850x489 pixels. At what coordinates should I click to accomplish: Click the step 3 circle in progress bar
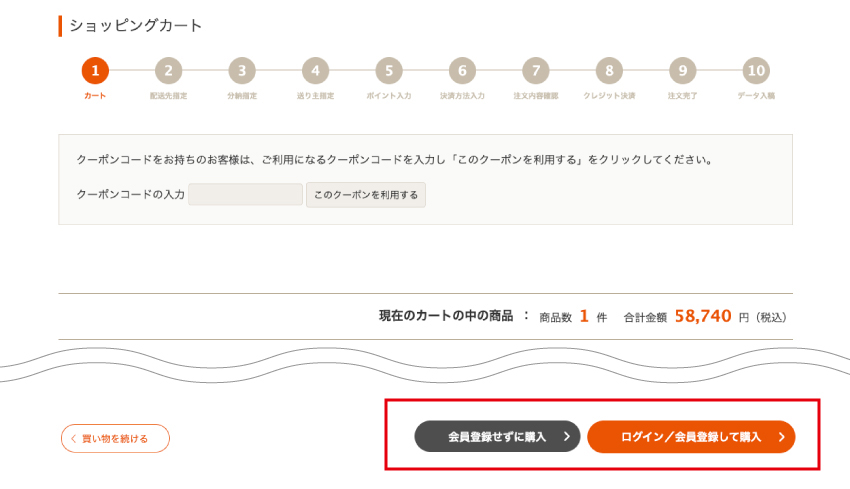[241, 71]
